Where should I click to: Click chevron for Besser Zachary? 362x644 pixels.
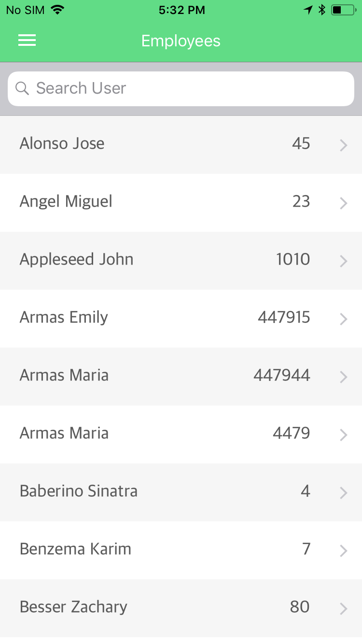point(343,608)
